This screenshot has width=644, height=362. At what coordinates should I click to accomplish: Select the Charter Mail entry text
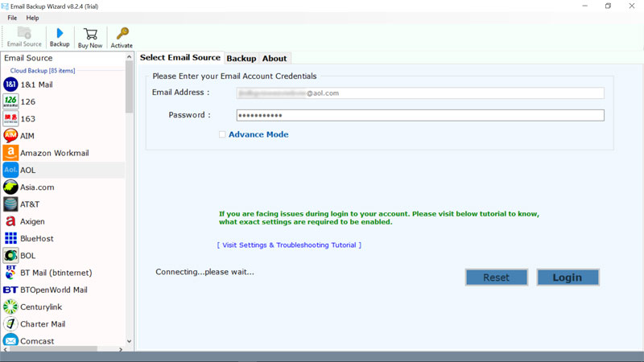pyautogui.click(x=43, y=324)
